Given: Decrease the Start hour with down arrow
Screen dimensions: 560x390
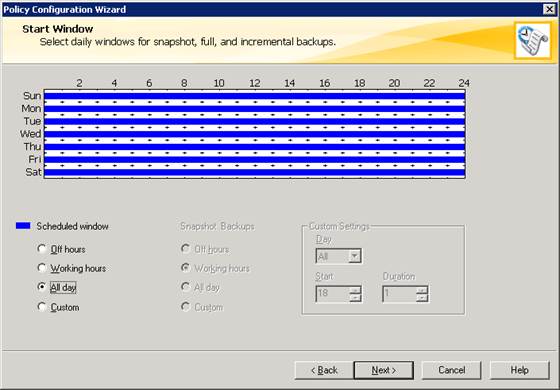Looking at the screenshot, I should [355, 298].
